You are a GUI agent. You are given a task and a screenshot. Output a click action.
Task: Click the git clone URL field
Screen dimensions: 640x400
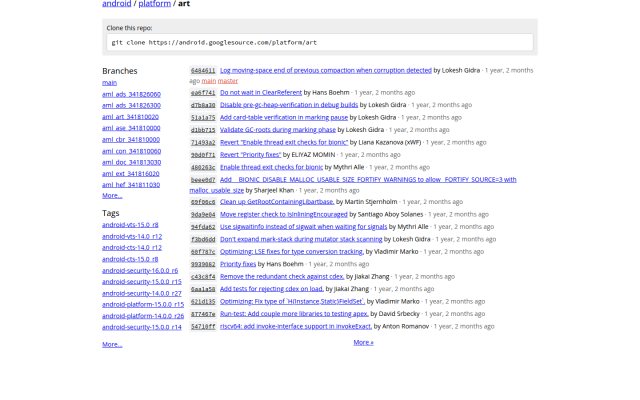pyautogui.click(x=320, y=42)
